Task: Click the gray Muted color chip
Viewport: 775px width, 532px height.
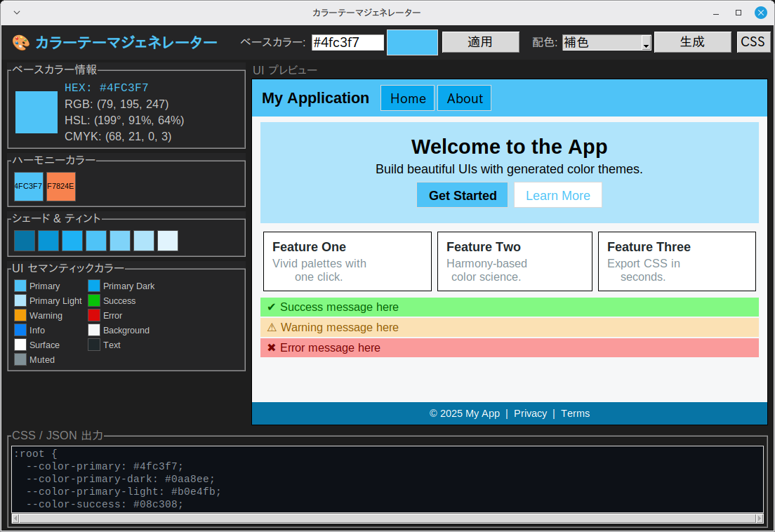Action: point(20,359)
